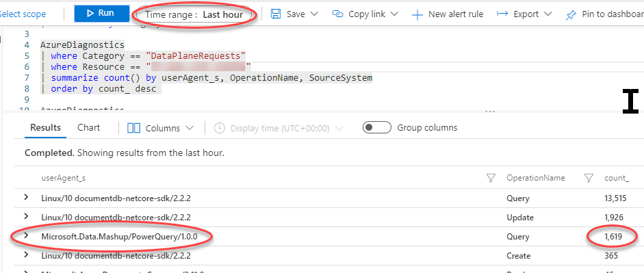Expand the Query row with count 13,515
This screenshot has height=273, width=644.
click(26, 197)
